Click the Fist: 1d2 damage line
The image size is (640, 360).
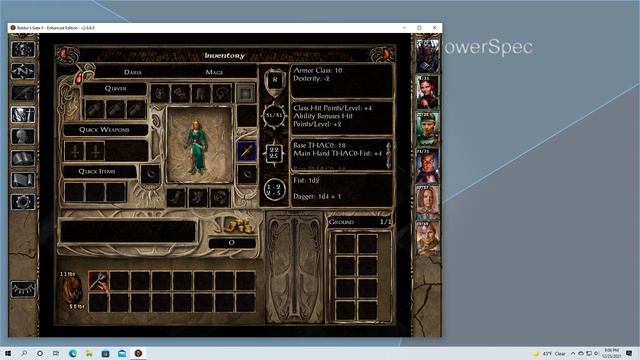point(306,180)
